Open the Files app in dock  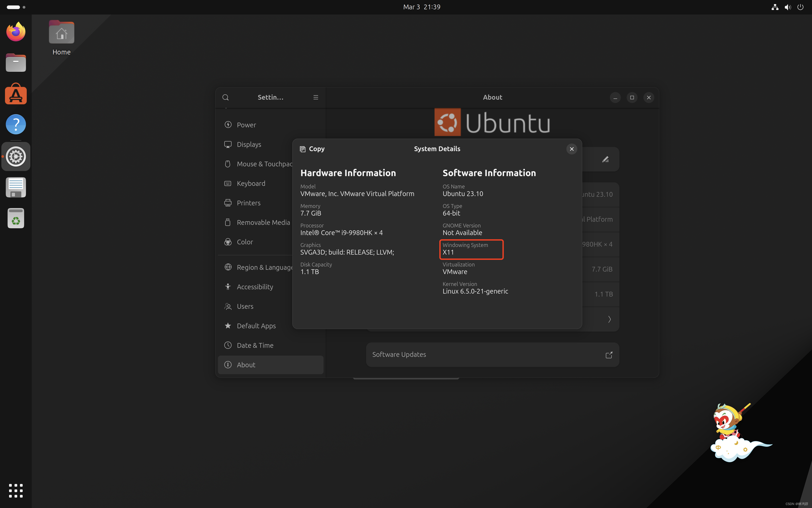16,63
